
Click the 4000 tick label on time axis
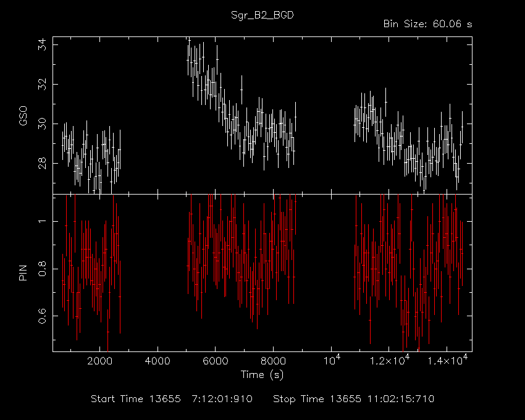(157, 361)
